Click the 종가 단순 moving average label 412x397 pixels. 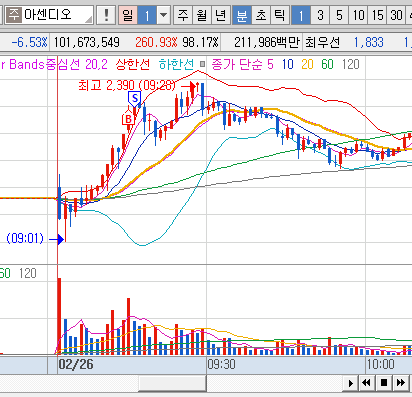pos(237,64)
